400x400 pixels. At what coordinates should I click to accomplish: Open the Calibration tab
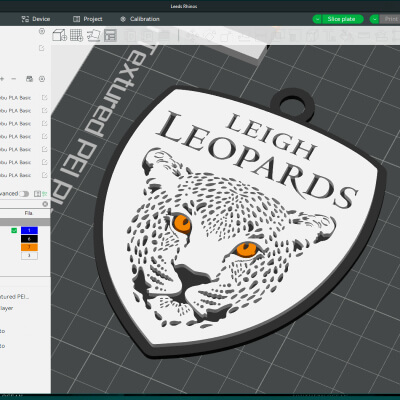click(x=140, y=19)
